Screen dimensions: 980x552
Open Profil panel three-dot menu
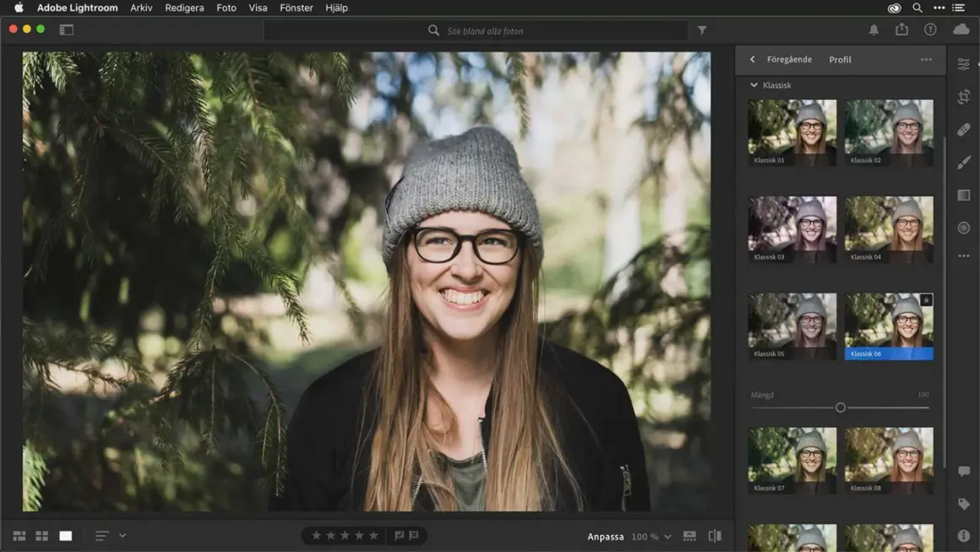pyautogui.click(x=926, y=59)
